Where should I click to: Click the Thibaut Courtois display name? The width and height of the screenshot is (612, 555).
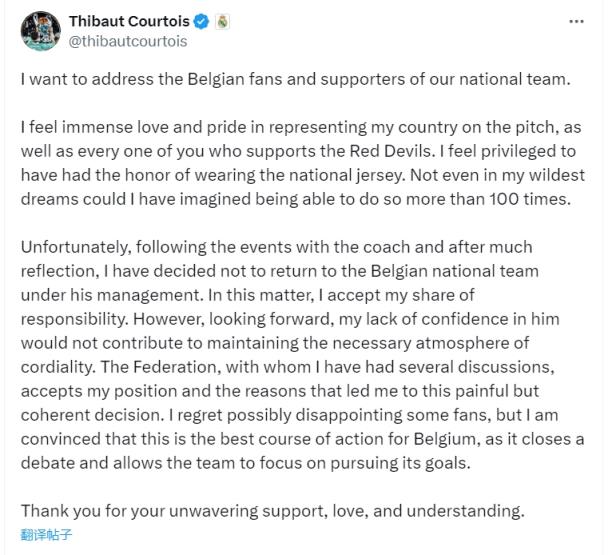tap(130, 22)
